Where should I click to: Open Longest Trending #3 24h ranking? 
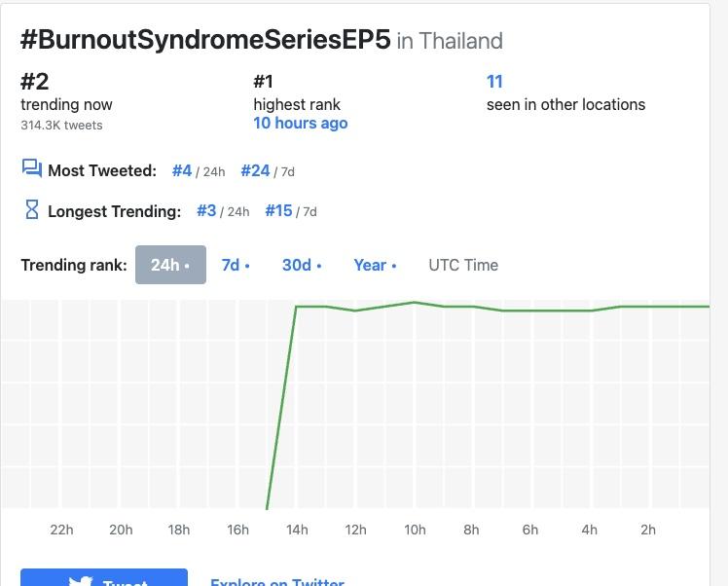pyautogui.click(x=206, y=210)
